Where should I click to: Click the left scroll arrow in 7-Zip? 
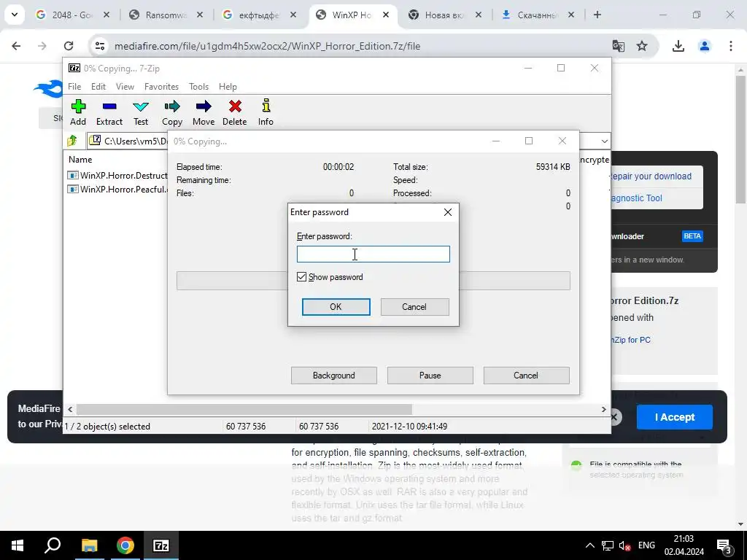[x=70, y=409]
